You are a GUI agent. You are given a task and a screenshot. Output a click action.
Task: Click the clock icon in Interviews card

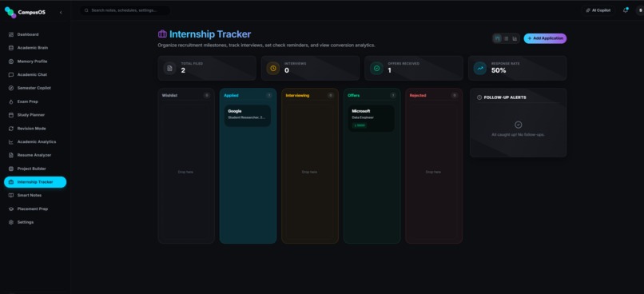pyautogui.click(x=273, y=68)
